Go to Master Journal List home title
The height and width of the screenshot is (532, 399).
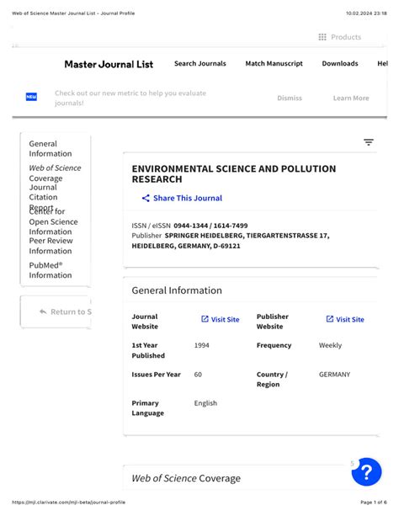(109, 64)
